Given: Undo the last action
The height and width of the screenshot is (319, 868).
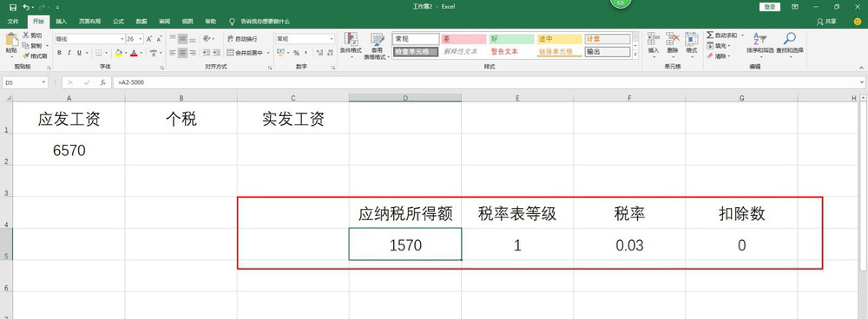Looking at the screenshot, I should pyautogui.click(x=26, y=7).
